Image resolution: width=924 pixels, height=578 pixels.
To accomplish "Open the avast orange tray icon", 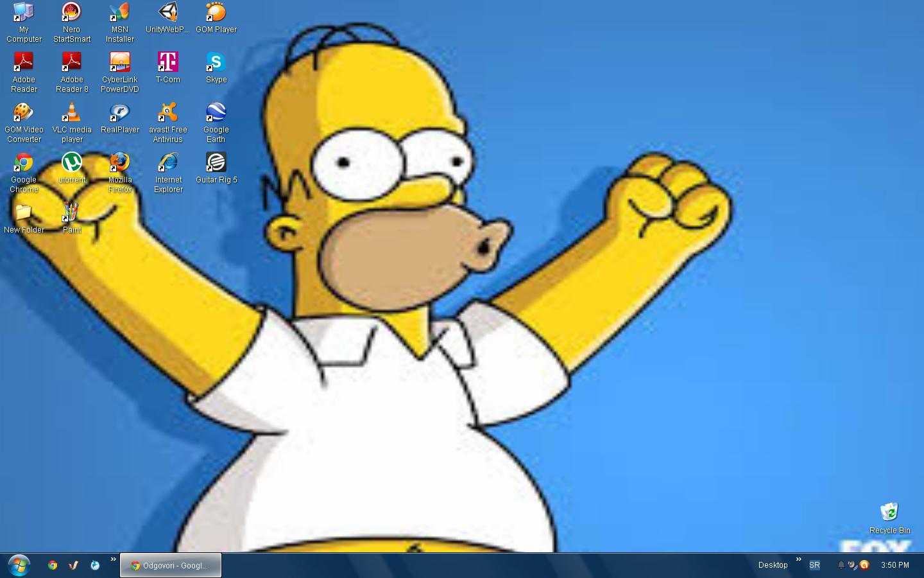I will pos(864,565).
